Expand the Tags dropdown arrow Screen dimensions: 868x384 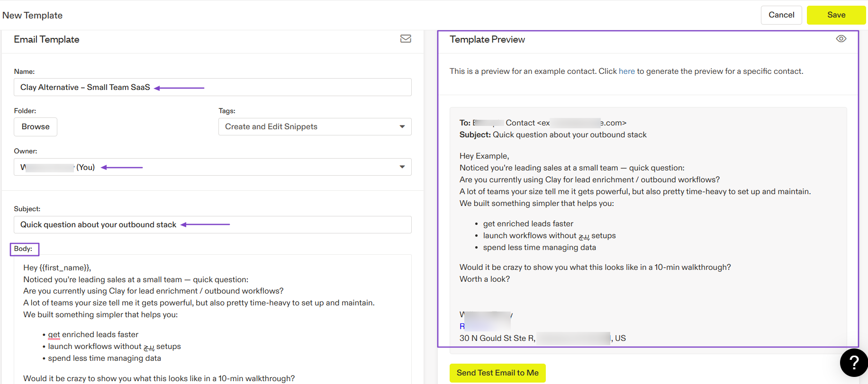click(402, 126)
